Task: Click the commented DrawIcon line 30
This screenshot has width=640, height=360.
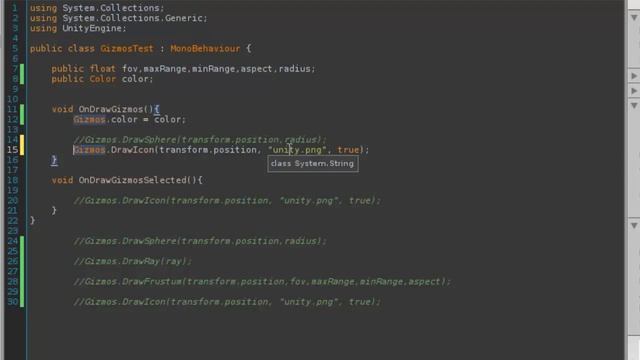Action: (227, 302)
